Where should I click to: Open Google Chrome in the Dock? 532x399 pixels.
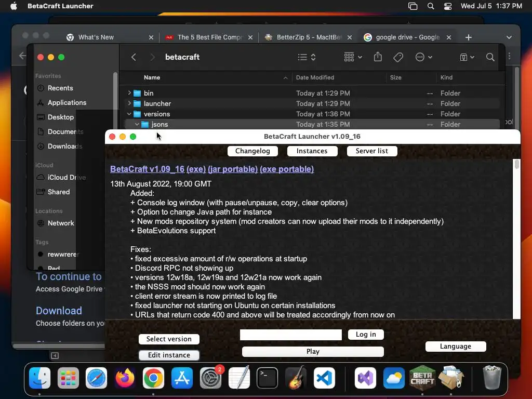tap(153, 378)
